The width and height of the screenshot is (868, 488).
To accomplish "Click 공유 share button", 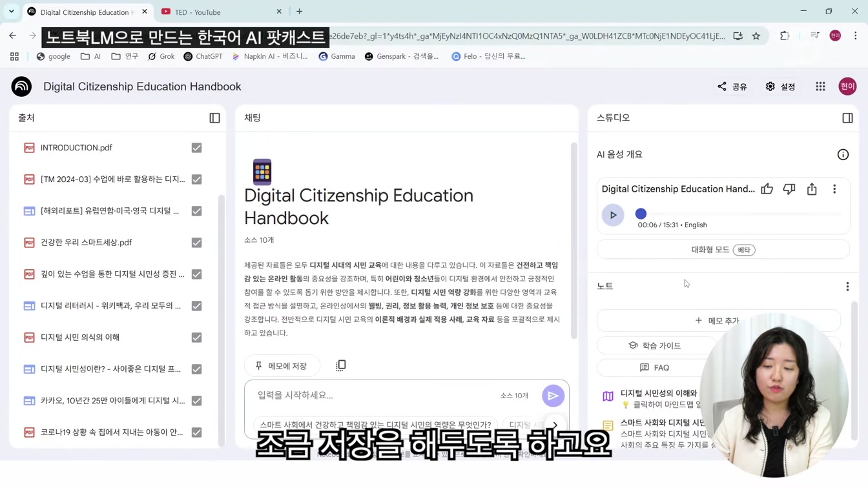I will pos(732,86).
